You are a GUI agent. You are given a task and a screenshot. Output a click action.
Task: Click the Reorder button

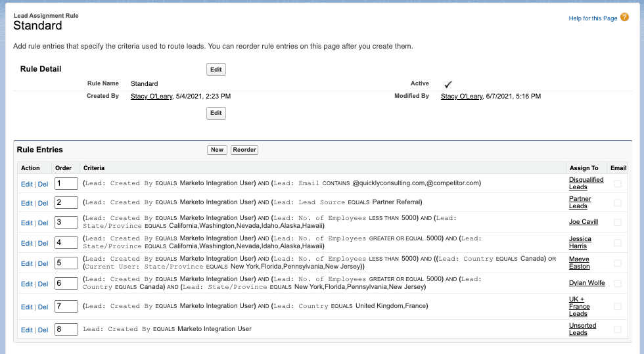[x=244, y=150]
